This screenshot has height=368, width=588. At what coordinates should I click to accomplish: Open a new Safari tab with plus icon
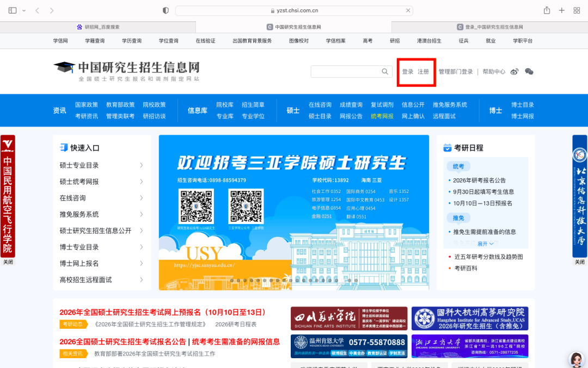562,10
